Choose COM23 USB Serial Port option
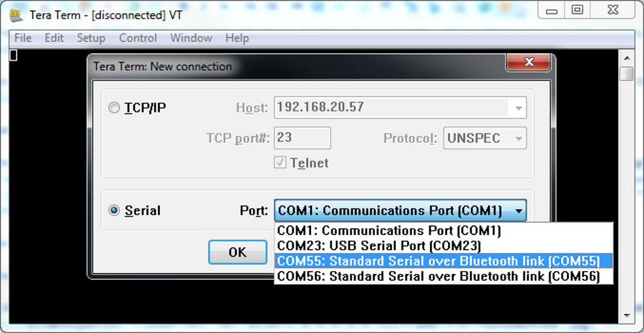 [x=379, y=245]
